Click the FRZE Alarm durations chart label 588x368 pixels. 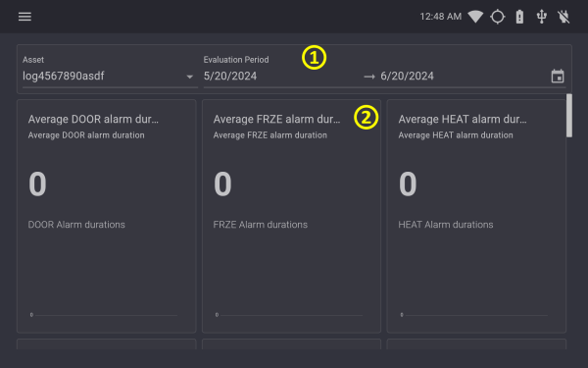click(x=261, y=225)
